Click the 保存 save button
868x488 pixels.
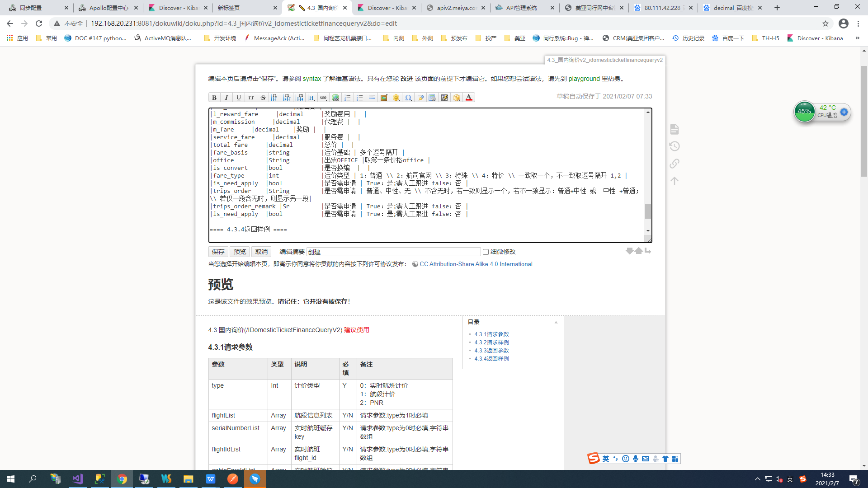point(218,252)
